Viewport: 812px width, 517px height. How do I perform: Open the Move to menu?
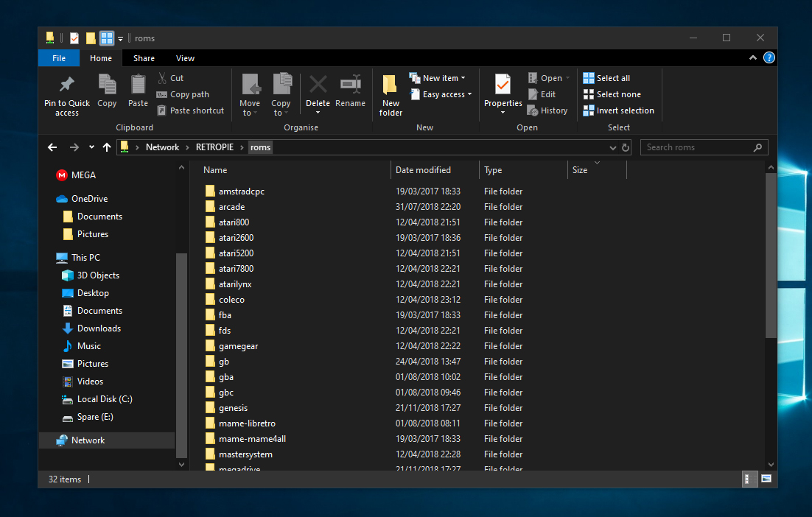click(250, 95)
